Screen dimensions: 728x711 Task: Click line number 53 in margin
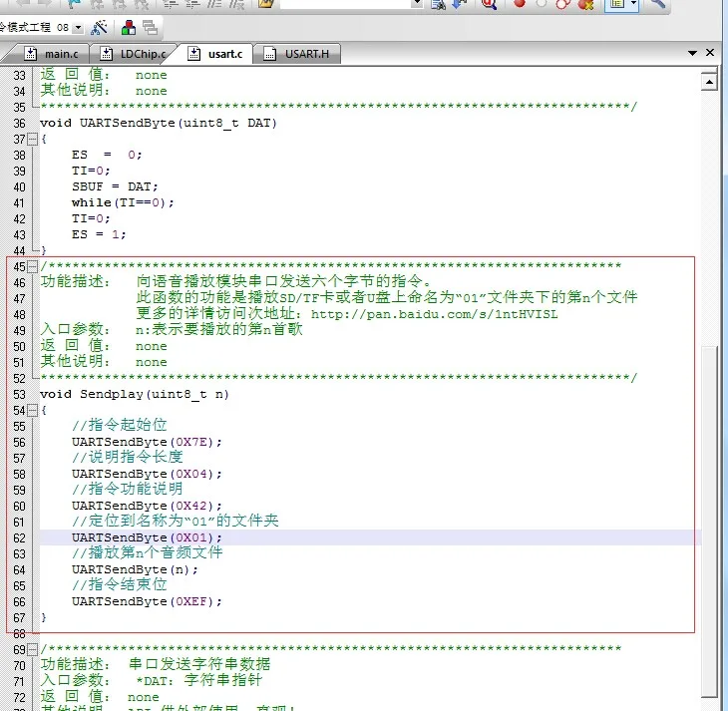pyautogui.click(x=19, y=395)
